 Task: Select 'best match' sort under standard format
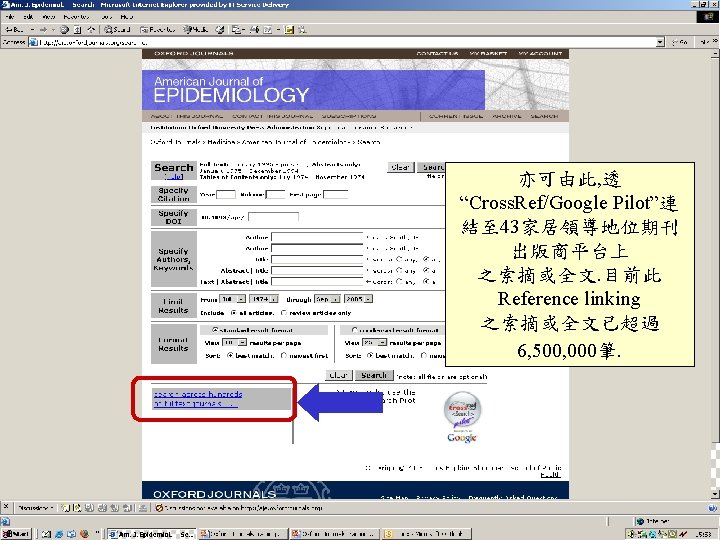point(231,355)
